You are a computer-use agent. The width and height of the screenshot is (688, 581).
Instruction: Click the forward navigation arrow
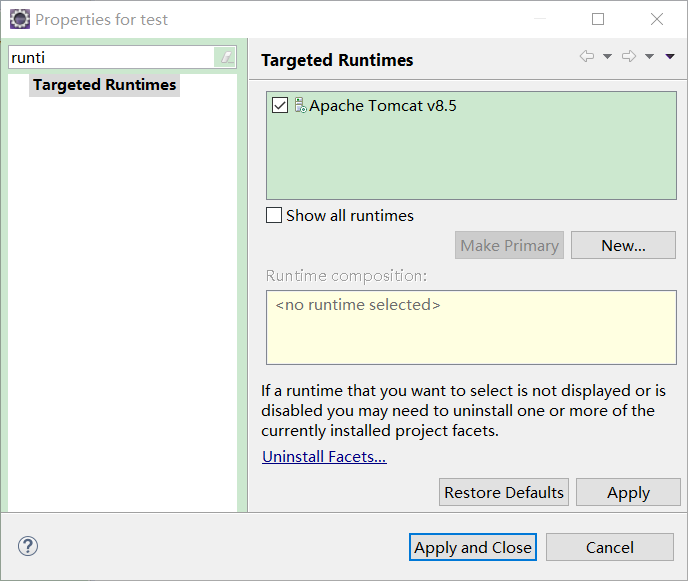(629, 56)
